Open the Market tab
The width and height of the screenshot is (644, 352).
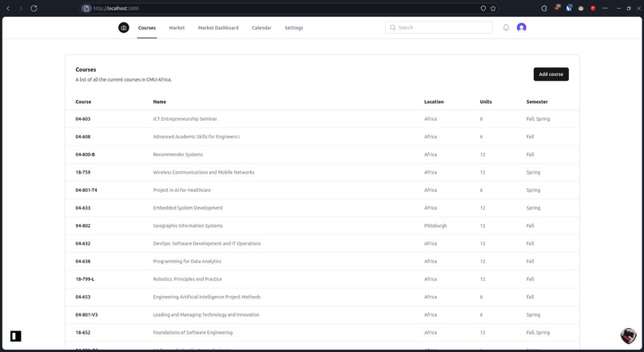(177, 28)
